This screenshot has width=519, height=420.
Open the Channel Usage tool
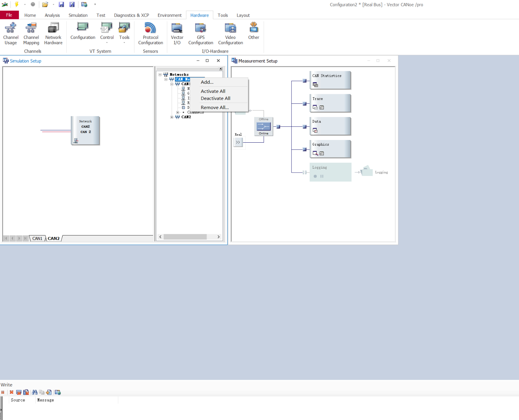(x=11, y=34)
